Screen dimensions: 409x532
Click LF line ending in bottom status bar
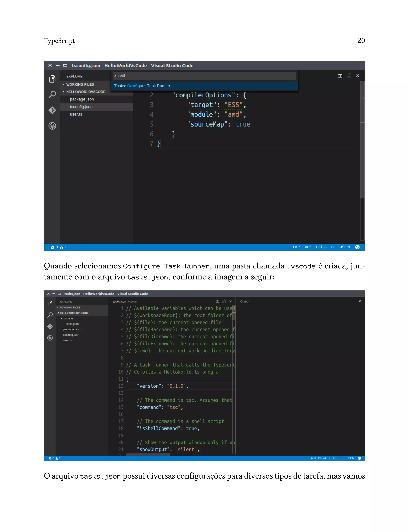(x=342, y=458)
